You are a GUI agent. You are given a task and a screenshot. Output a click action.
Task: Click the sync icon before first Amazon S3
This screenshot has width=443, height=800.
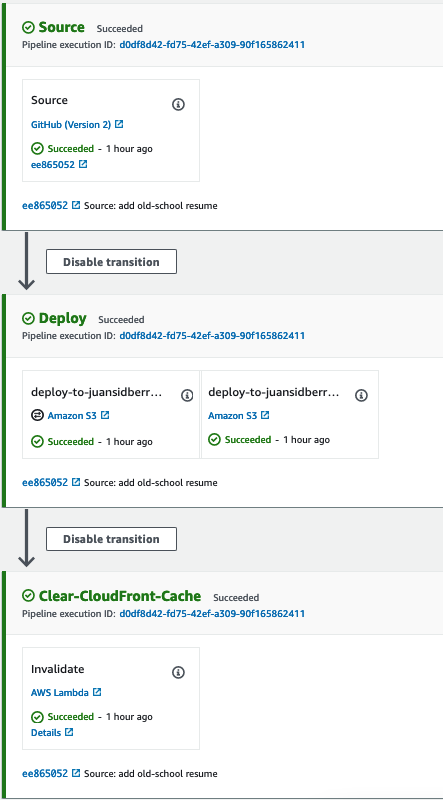coord(37,415)
